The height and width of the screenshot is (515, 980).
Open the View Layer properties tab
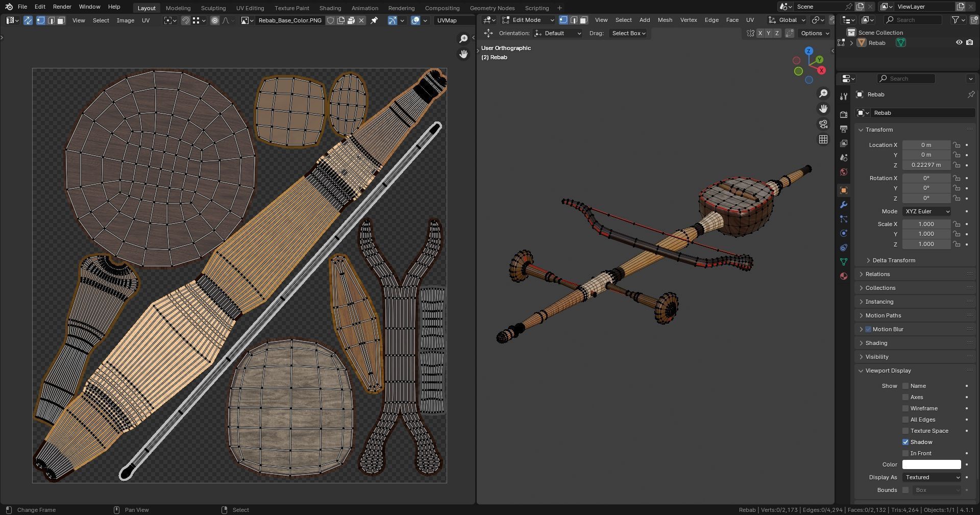tap(844, 143)
